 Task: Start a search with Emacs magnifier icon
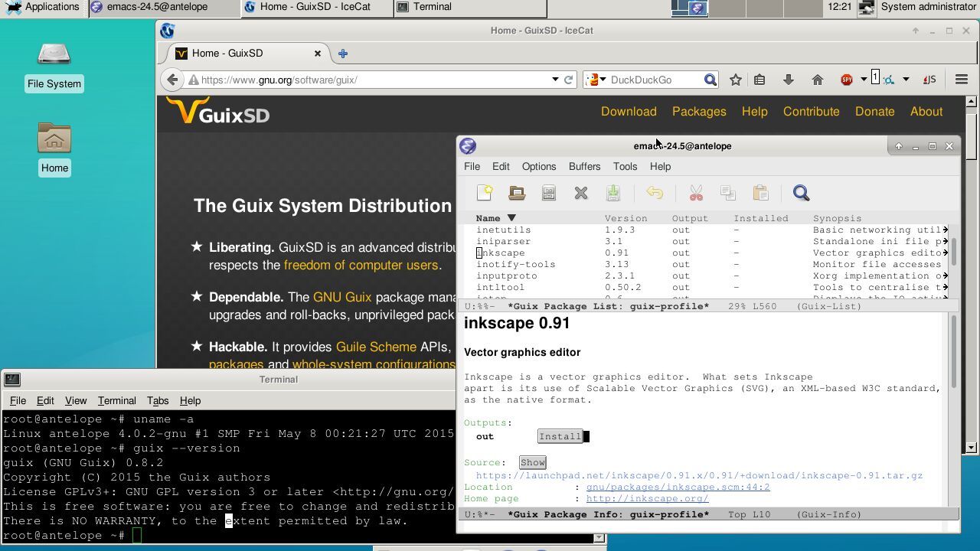point(801,193)
